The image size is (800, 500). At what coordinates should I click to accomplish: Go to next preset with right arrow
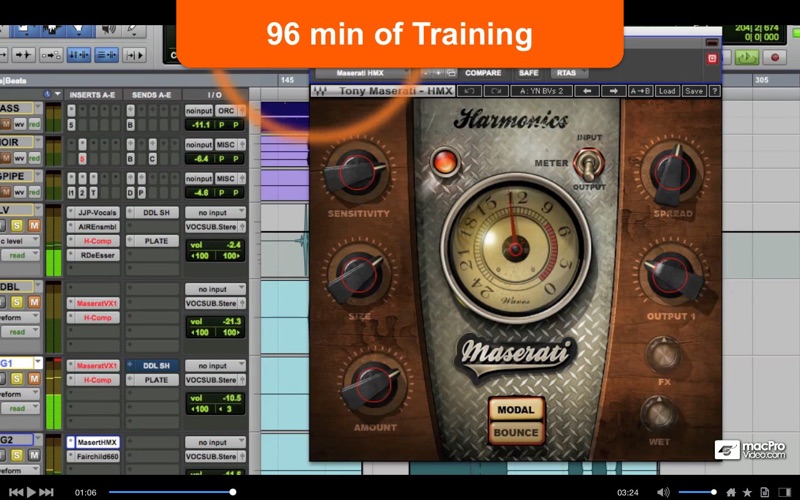pyautogui.click(x=613, y=91)
